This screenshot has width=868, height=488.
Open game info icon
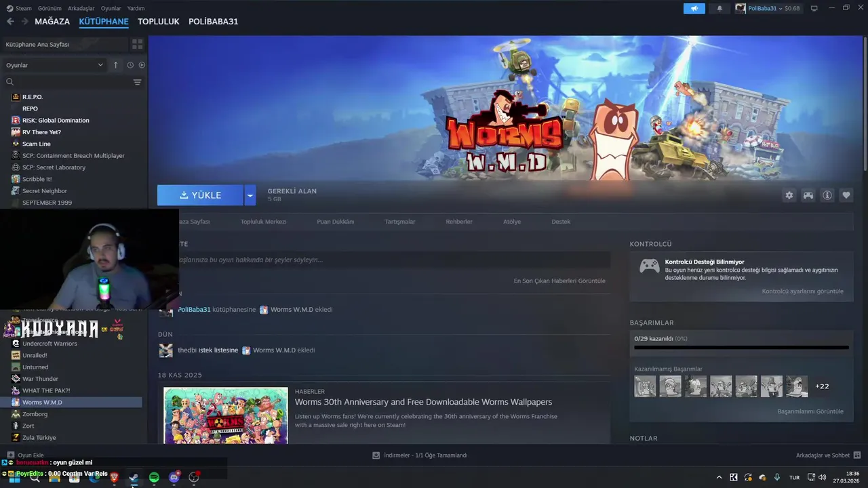(x=827, y=195)
